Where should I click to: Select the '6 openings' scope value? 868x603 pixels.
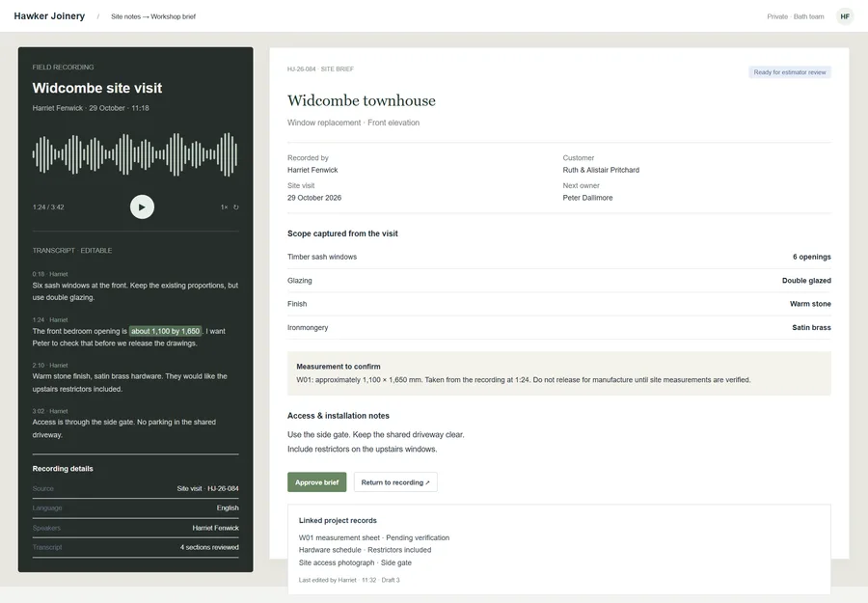tap(811, 257)
